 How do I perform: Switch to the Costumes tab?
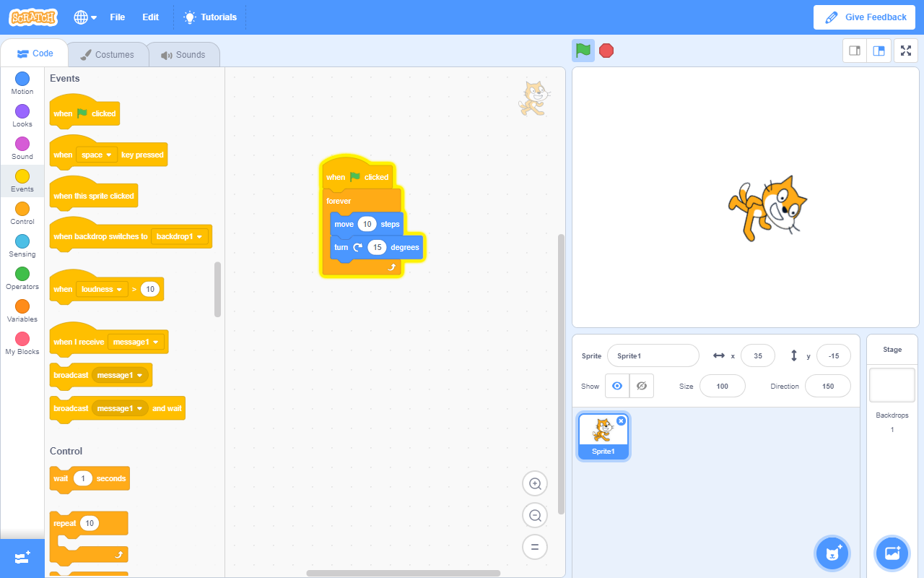click(107, 53)
